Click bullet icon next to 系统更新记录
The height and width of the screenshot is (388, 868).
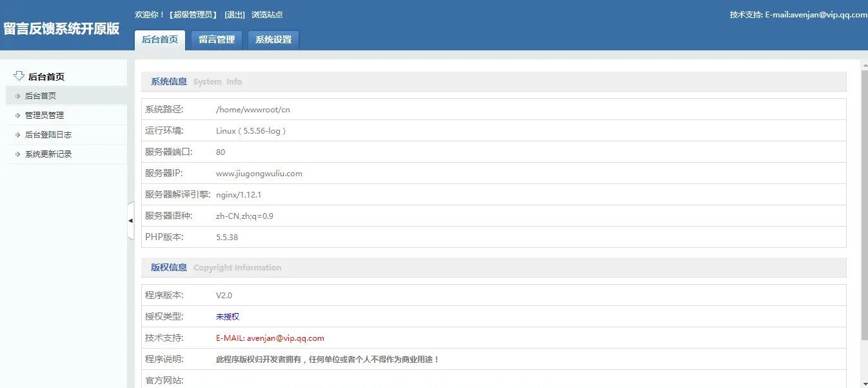pos(17,154)
